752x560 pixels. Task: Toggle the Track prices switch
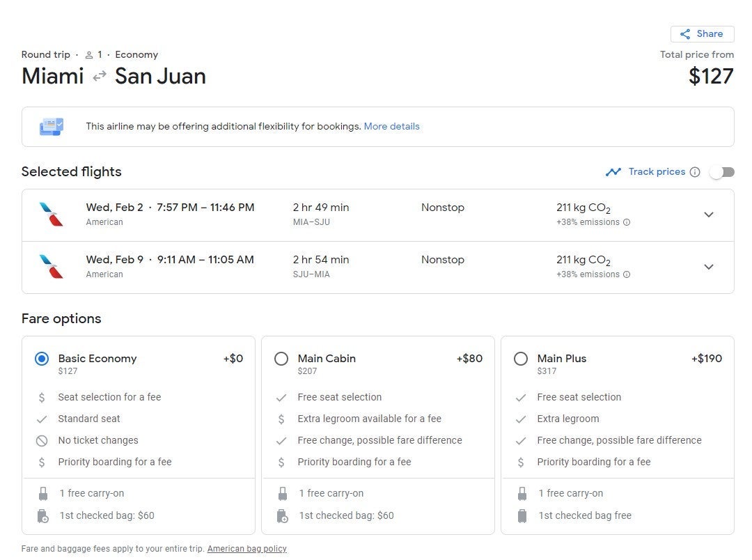click(722, 172)
